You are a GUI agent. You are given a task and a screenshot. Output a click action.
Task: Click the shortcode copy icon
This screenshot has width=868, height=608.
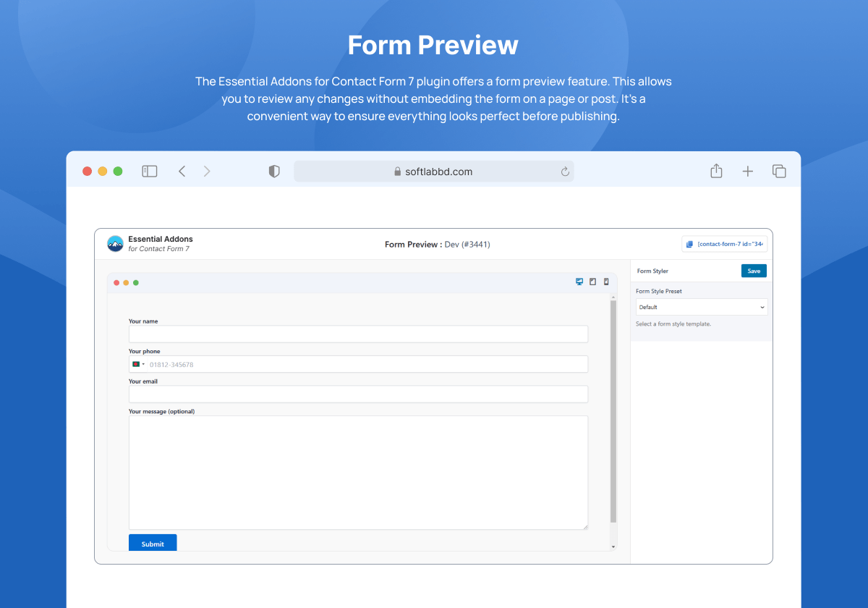coord(689,244)
